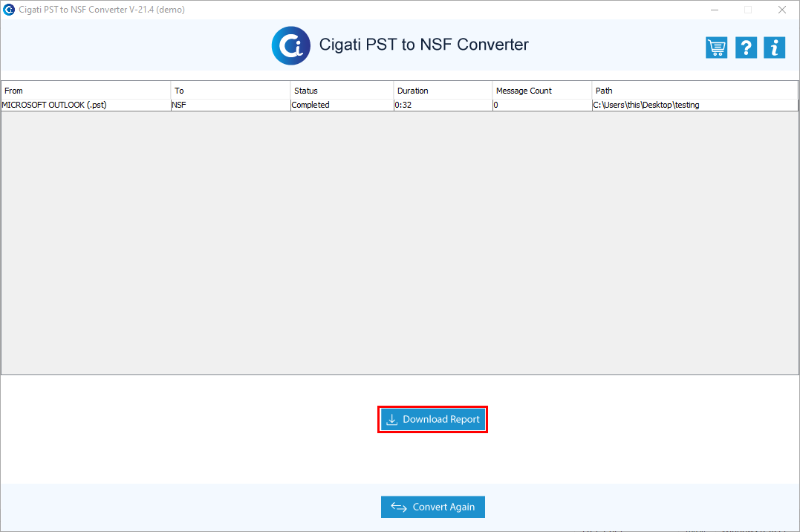The image size is (800, 532).
Task: Click the NSF cell in To column
Action: [x=230, y=105]
